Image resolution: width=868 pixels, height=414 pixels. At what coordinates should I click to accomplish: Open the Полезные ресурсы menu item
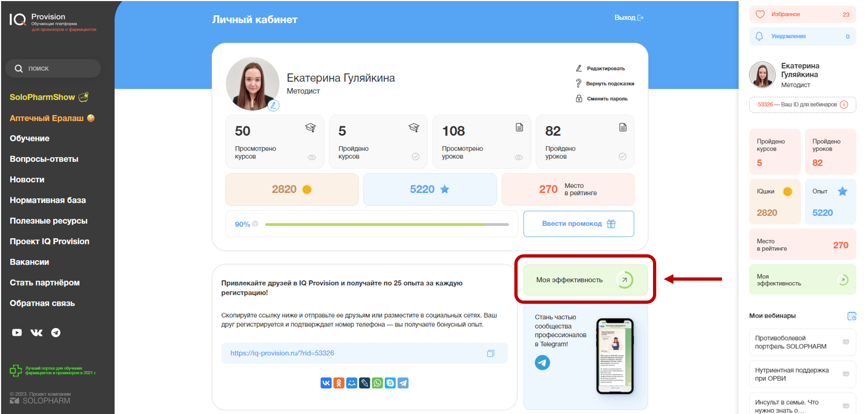48,221
